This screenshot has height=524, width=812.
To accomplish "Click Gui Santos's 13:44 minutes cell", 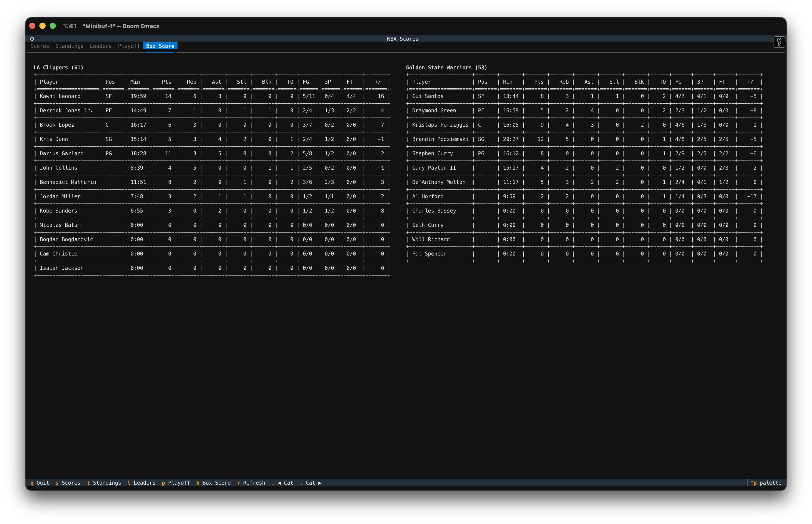I will (511, 96).
